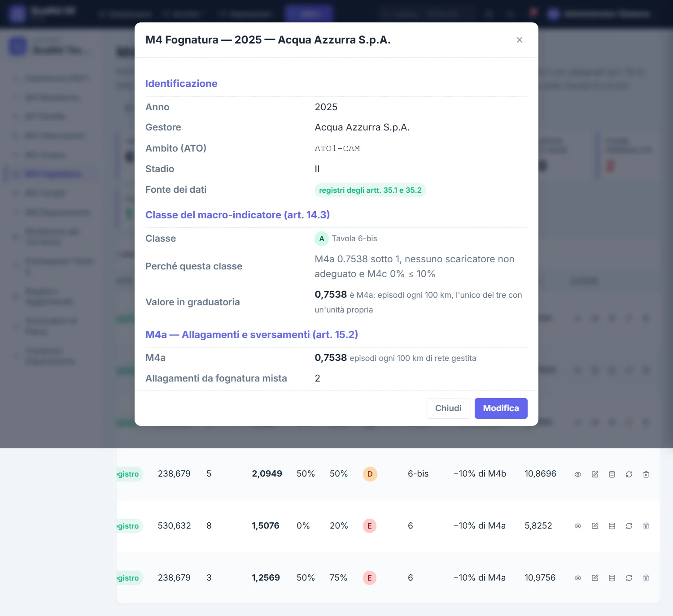Click the 'registri degli artt. 35.1 e 35.2' badge
Viewport: 673px width, 616px height.
pyautogui.click(x=370, y=190)
